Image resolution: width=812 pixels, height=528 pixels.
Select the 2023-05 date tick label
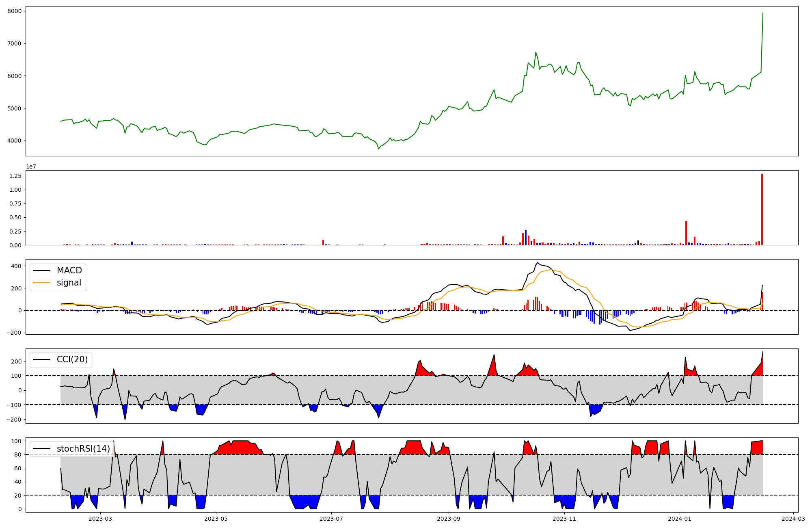coord(216,519)
